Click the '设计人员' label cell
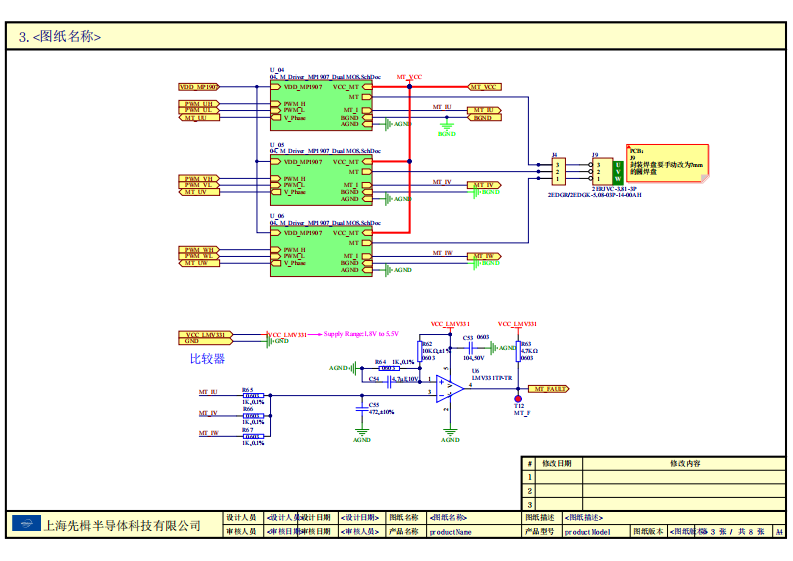This screenshot has width=793, height=561. [x=242, y=517]
